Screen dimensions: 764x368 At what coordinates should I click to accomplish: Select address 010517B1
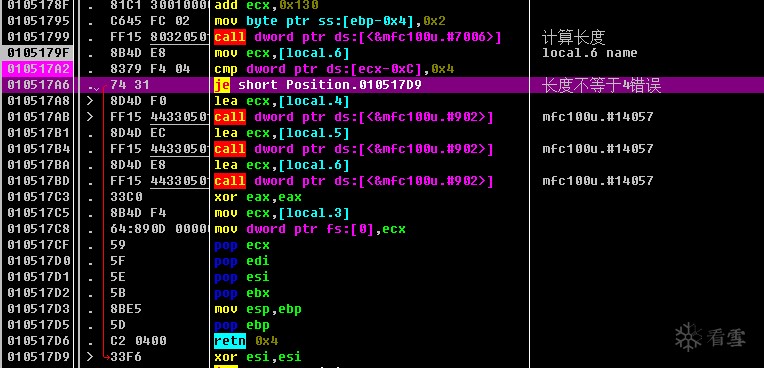coord(38,133)
